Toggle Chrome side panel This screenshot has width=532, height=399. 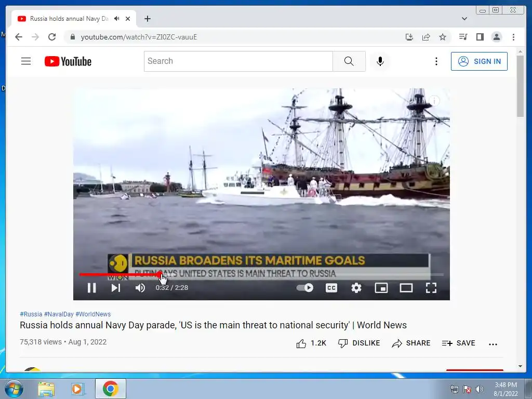480,37
